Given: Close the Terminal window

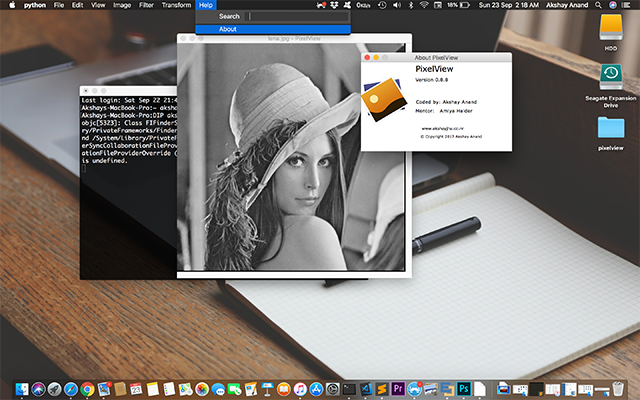Looking at the screenshot, I should (x=86, y=91).
